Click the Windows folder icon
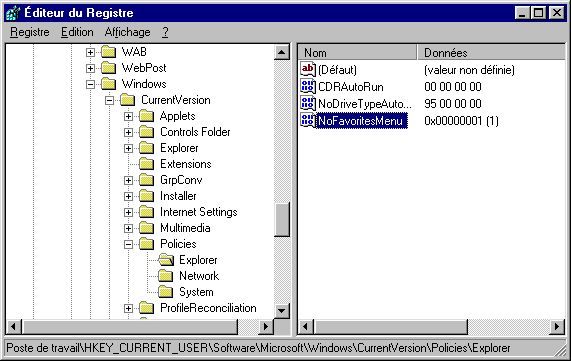This screenshot has height=361, width=571. (109, 84)
